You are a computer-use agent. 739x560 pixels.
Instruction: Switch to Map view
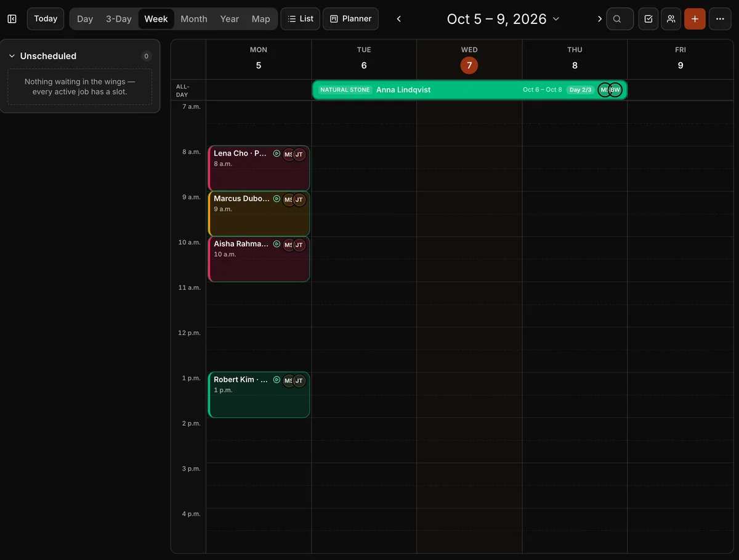[261, 19]
